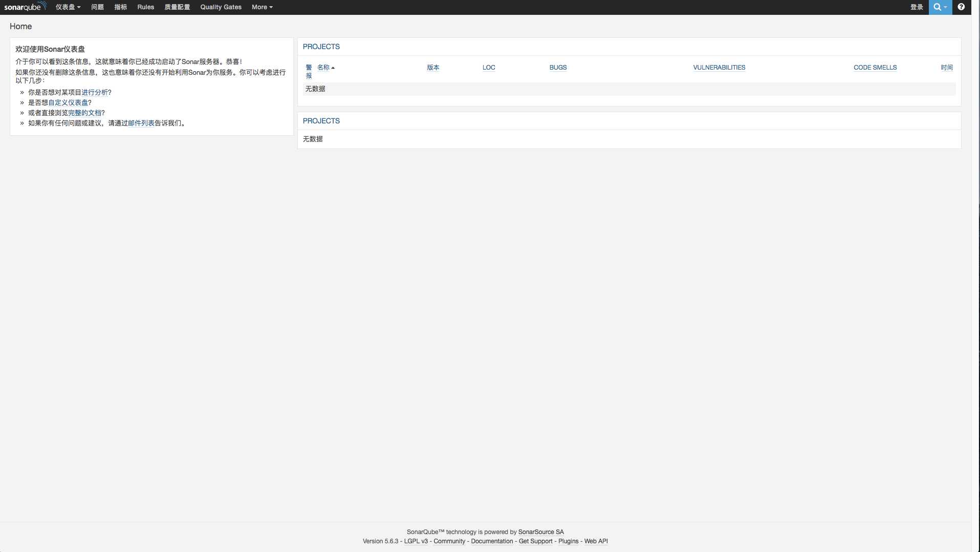Sort projects by 时间 column
Viewport: 980px width, 552px height.
pyautogui.click(x=947, y=67)
